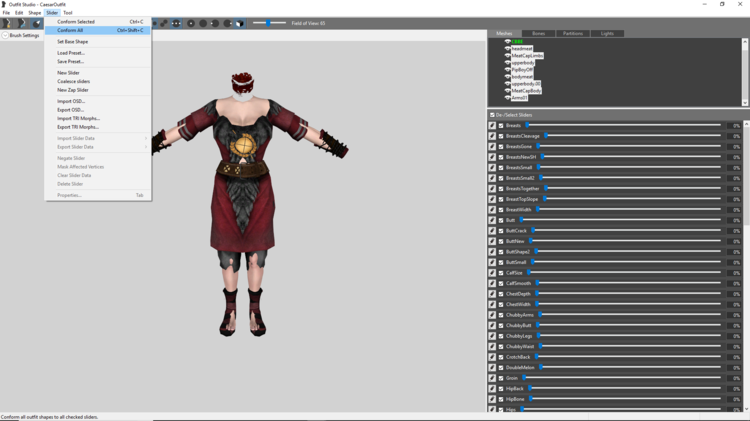This screenshot has height=421, width=750.
Task: Uncheck the ChubbyLegs slider checkbox
Action: coord(501,336)
